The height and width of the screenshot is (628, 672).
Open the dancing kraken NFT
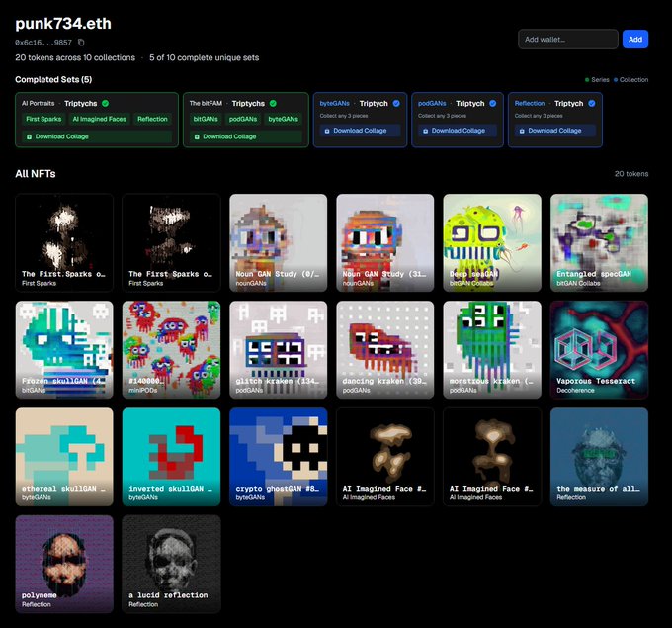pos(384,350)
